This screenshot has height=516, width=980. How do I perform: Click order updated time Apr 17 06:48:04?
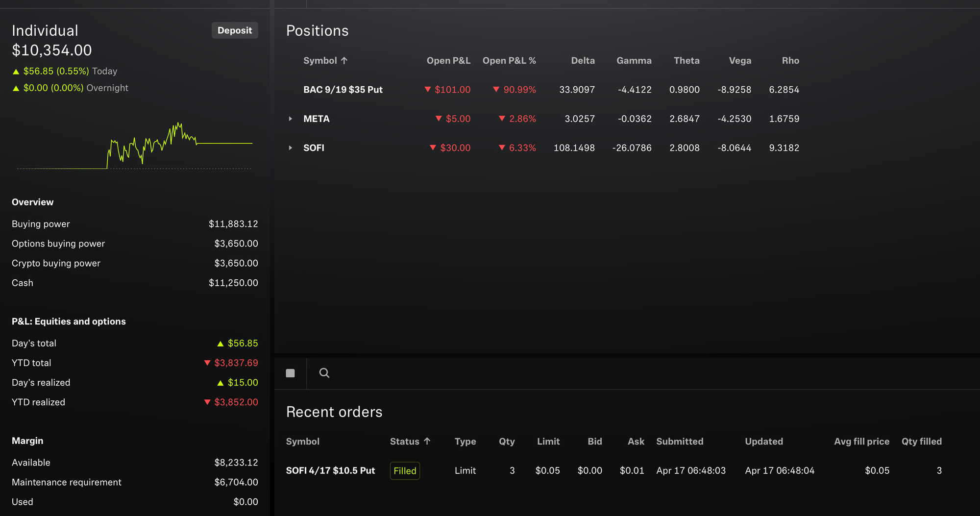tap(780, 470)
